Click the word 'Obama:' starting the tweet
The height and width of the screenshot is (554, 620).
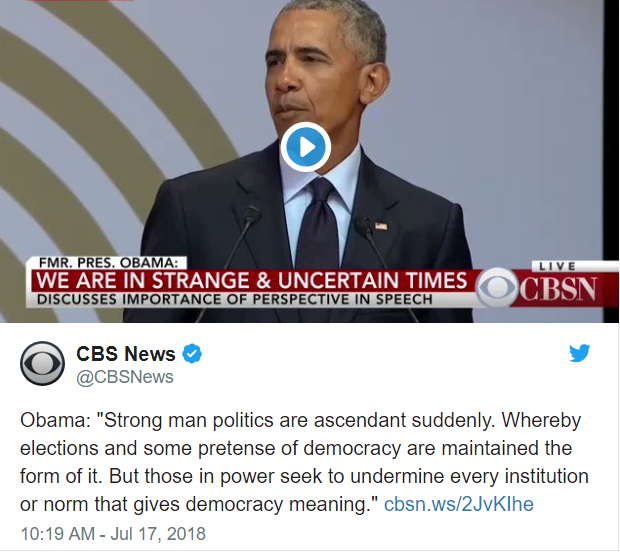point(55,420)
